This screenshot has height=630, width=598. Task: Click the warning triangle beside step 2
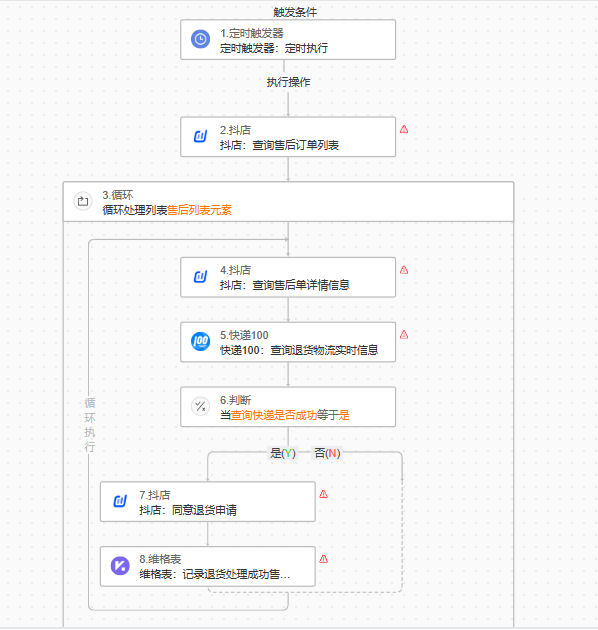pyautogui.click(x=404, y=129)
